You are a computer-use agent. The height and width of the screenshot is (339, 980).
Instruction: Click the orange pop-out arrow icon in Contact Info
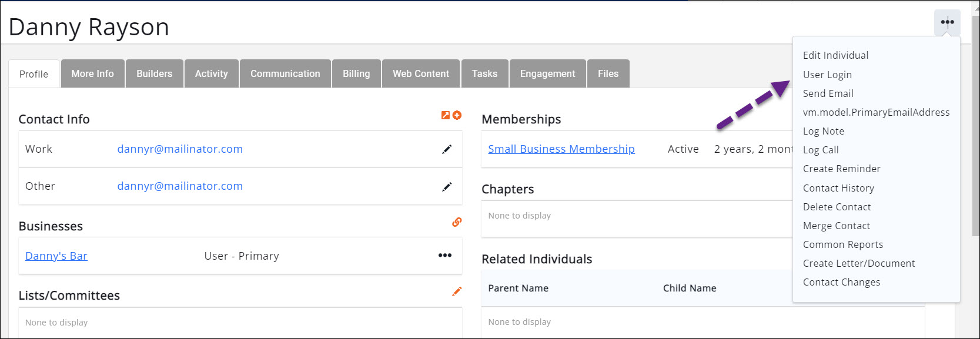[446, 116]
